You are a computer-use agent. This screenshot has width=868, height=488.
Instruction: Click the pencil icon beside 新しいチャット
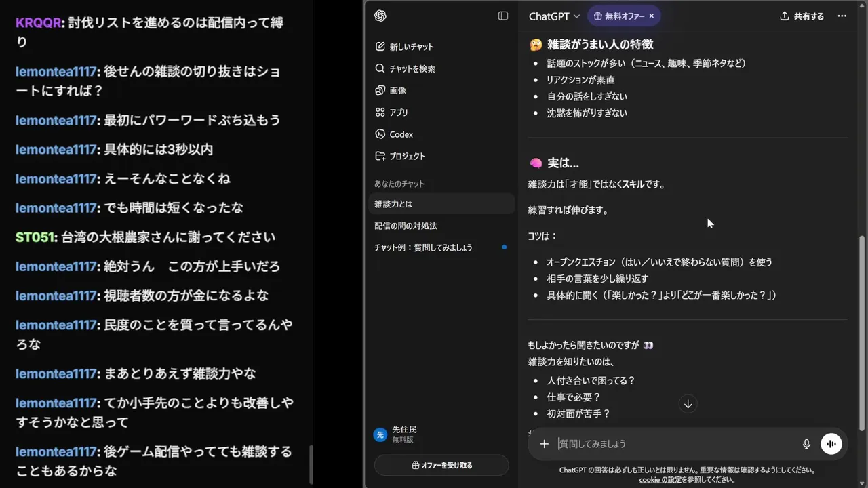pyautogui.click(x=380, y=47)
